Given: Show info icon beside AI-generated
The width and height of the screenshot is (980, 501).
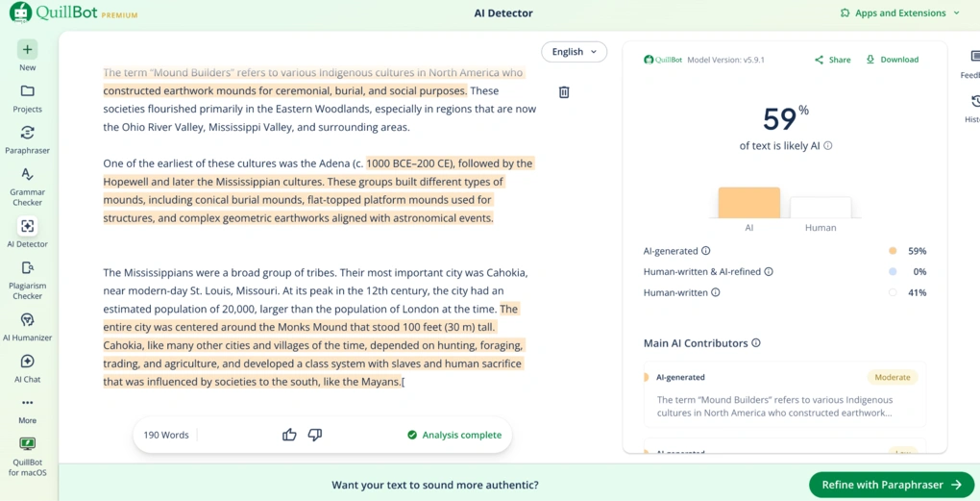Looking at the screenshot, I should 705,251.
